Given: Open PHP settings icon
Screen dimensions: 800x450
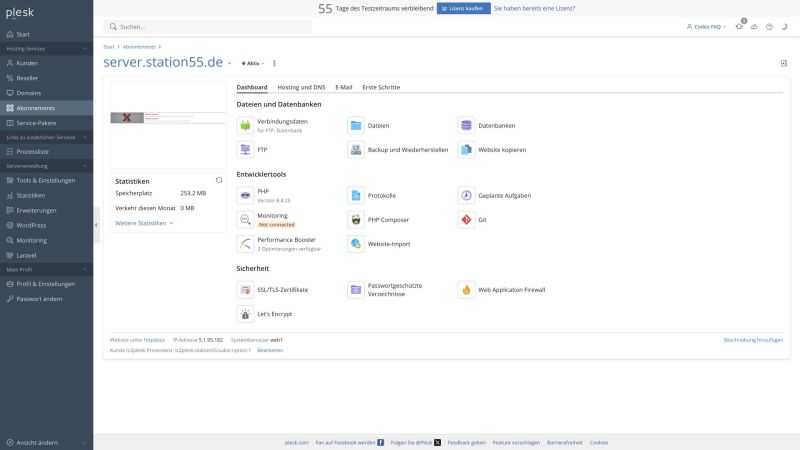Looking at the screenshot, I should point(245,195).
